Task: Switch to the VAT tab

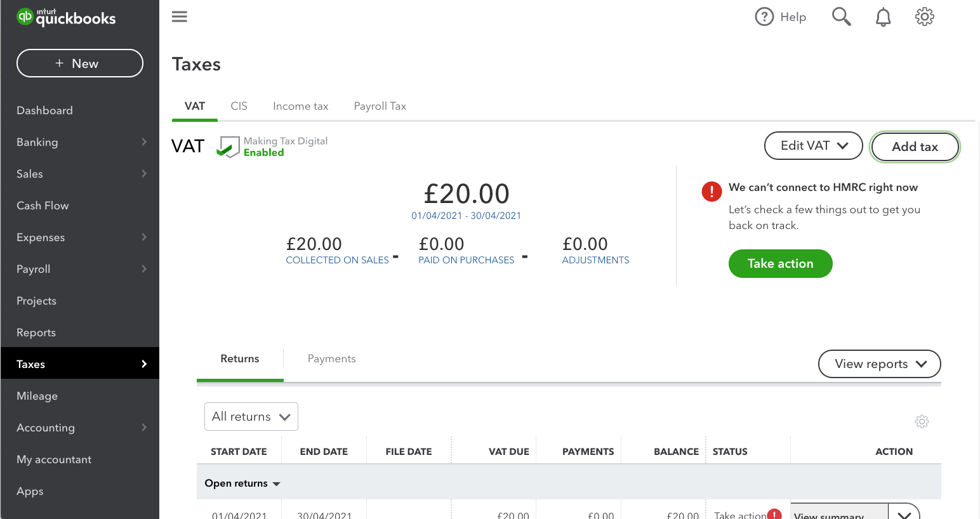Action: click(194, 107)
